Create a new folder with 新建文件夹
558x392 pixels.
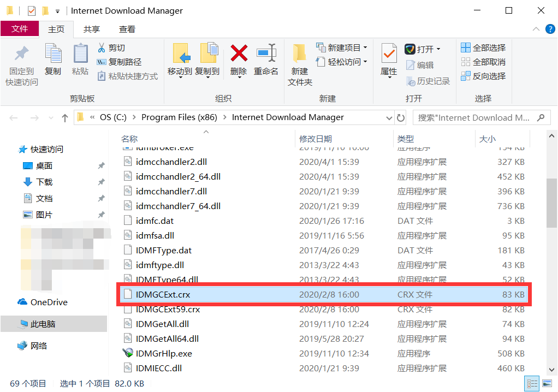point(300,66)
